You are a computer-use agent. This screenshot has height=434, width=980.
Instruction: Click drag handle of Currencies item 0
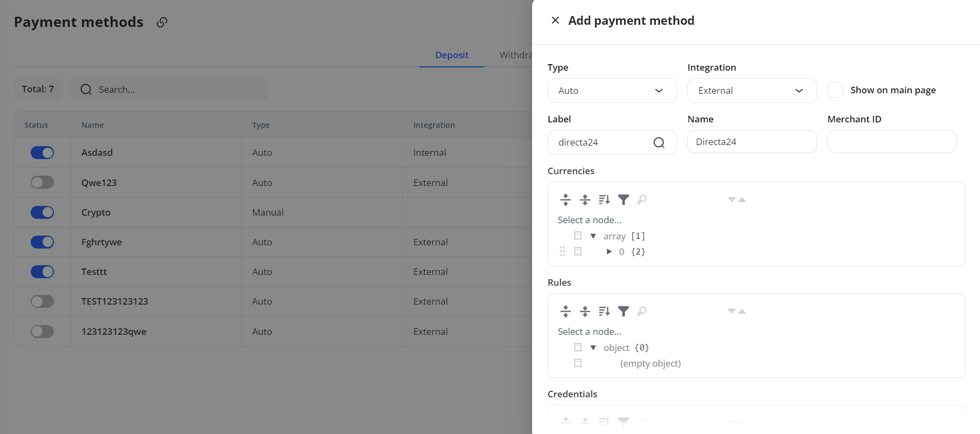point(562,251)
